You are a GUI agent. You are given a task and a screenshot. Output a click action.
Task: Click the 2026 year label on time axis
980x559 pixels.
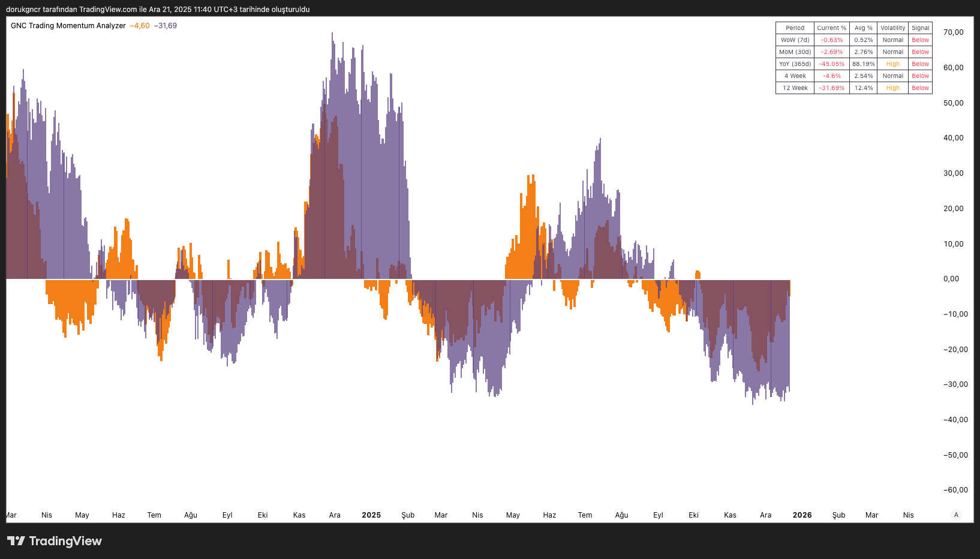point(802,515)
